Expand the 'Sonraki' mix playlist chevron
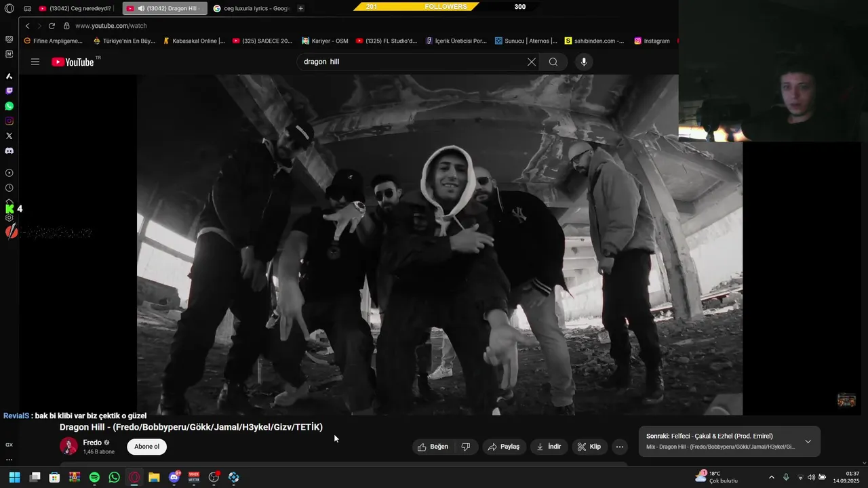Image resolution: width=868 pixels, height=488 pixels. tap(808, 441)
